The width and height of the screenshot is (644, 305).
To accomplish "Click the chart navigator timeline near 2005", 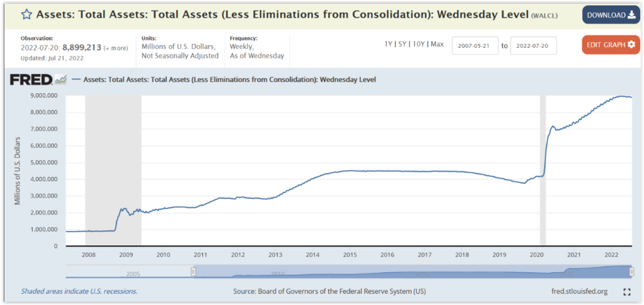I will 133,273.
